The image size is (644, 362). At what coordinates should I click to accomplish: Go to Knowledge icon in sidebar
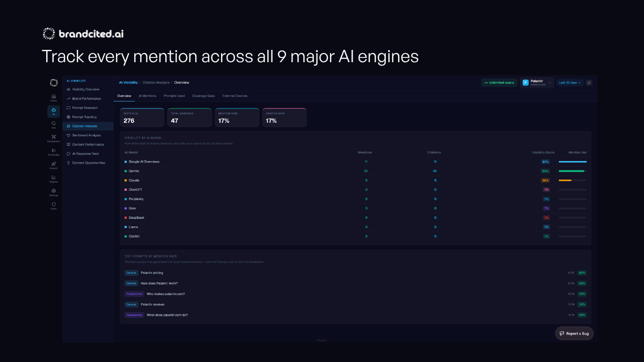coord(54,151)
